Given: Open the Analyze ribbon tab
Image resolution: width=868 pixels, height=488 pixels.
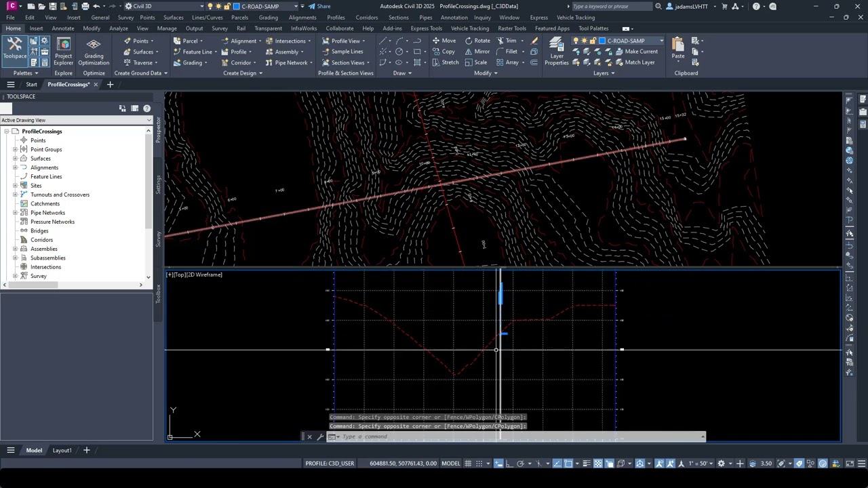Looking at the screenshot, I should click(119, 28).
